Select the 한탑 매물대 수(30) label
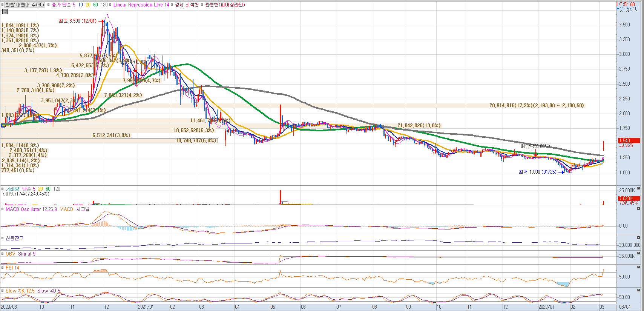 click(x=25, y=5)
